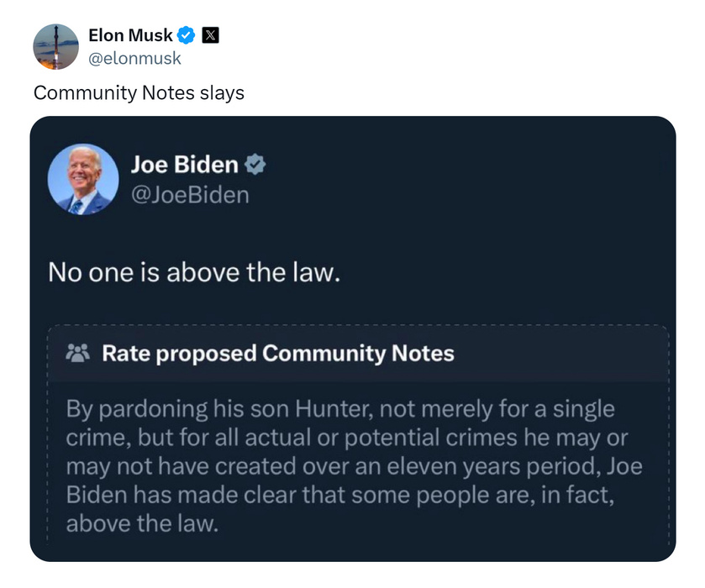Click the black X affiliation badge
This screenshot has width=705, height=588.
click(x=211, y=35)
